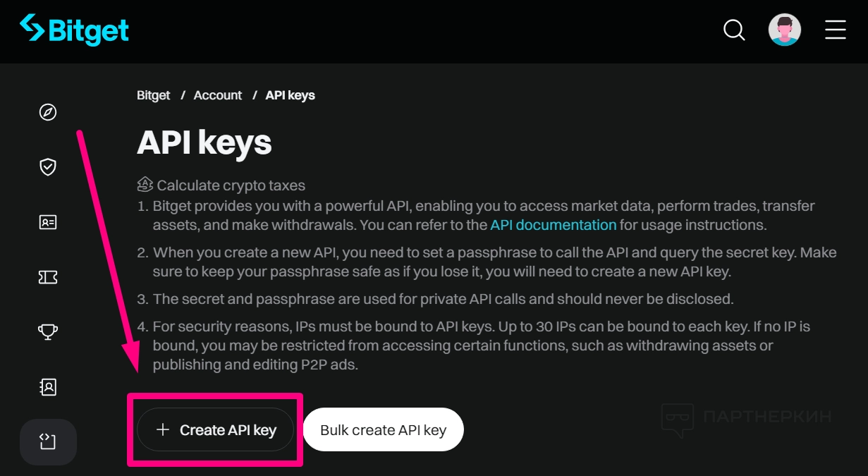
Task: Open the trophy rewards icon
Action: (48, 331)
